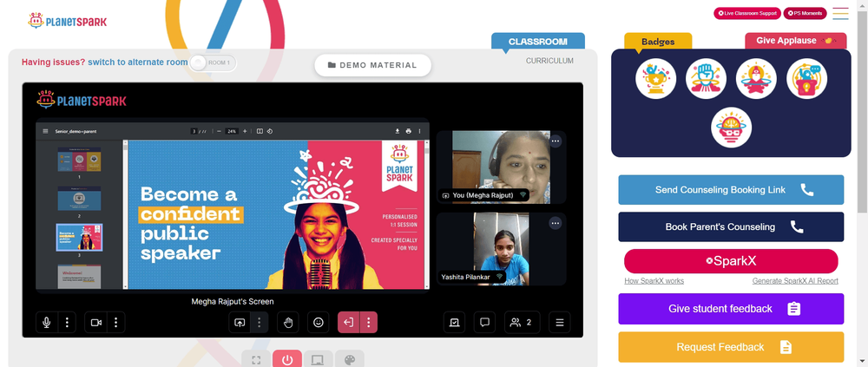Open Generate SparkX AI Report link

tap(795, 281)
